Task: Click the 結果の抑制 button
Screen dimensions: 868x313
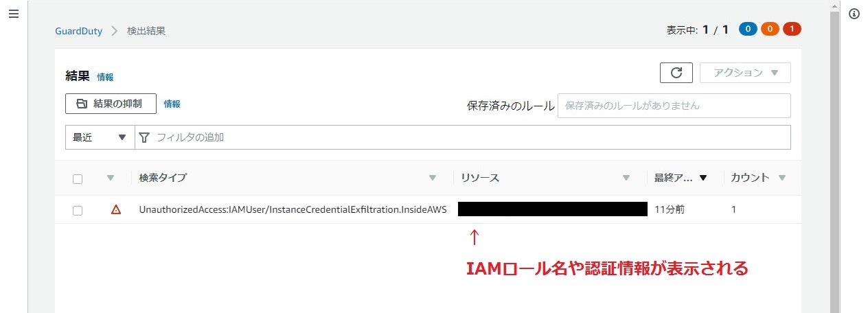Action: [x=111, y=104]
